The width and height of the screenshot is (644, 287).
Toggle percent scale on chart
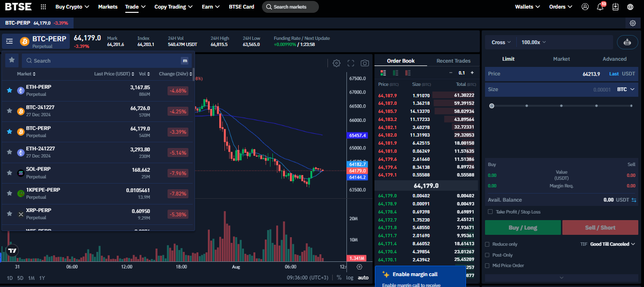pyautogui.click(x=339, y=278)
